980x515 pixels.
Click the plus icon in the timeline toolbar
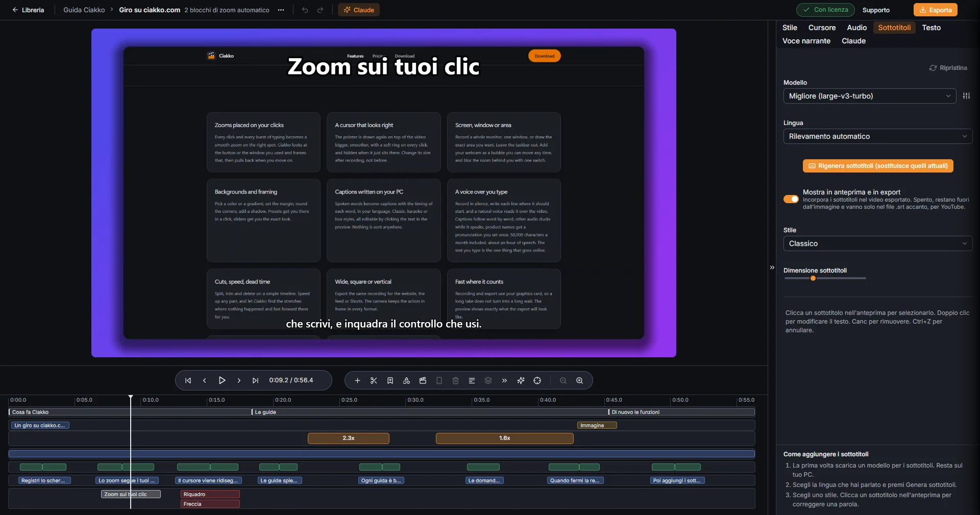pos(357,380)
